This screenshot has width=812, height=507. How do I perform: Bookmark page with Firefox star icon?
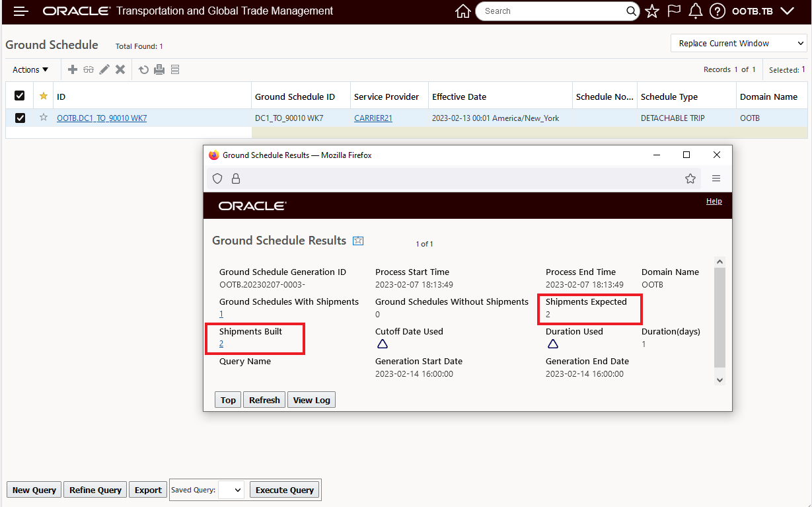coord(690,178)
